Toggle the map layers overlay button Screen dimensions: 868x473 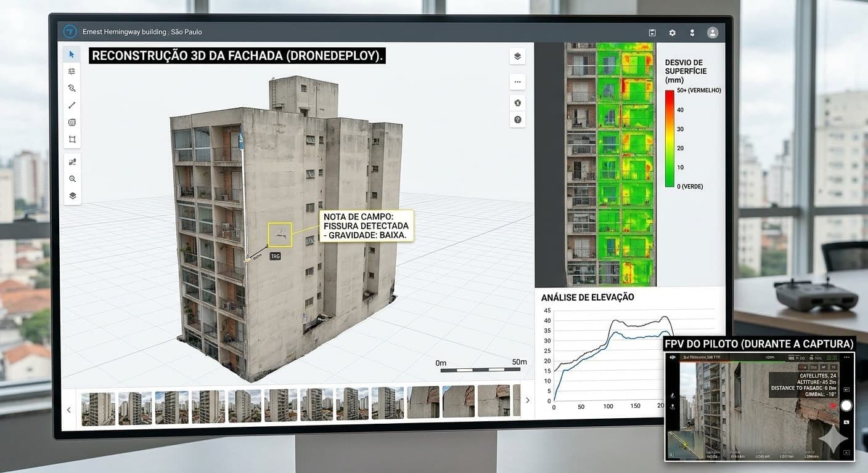tap(517, 56)
